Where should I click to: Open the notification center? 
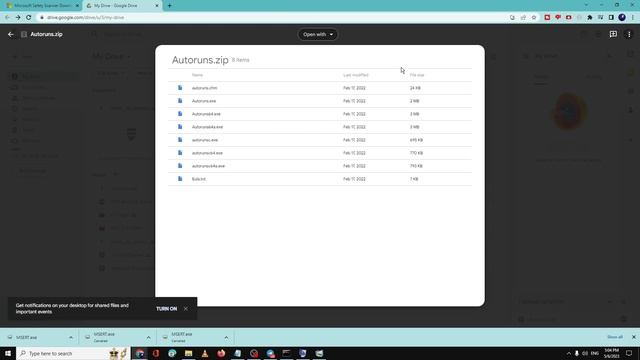click(x=629, y=353)
